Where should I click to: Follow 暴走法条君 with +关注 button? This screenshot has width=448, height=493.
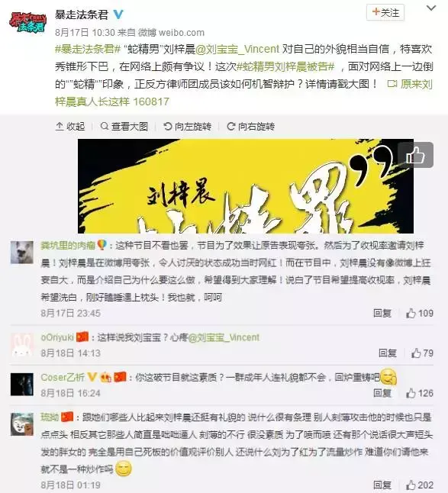point(385,13)
